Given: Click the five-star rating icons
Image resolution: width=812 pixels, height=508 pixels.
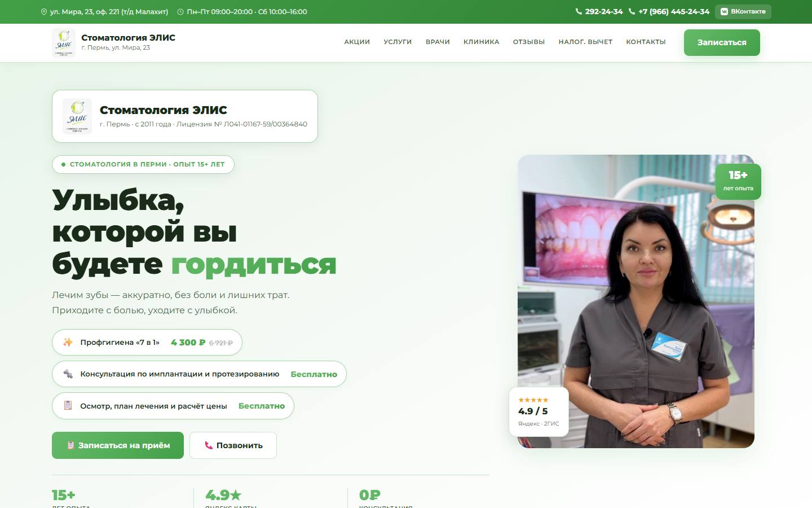Looking at the screenshot, I should [x=533, y=400].
